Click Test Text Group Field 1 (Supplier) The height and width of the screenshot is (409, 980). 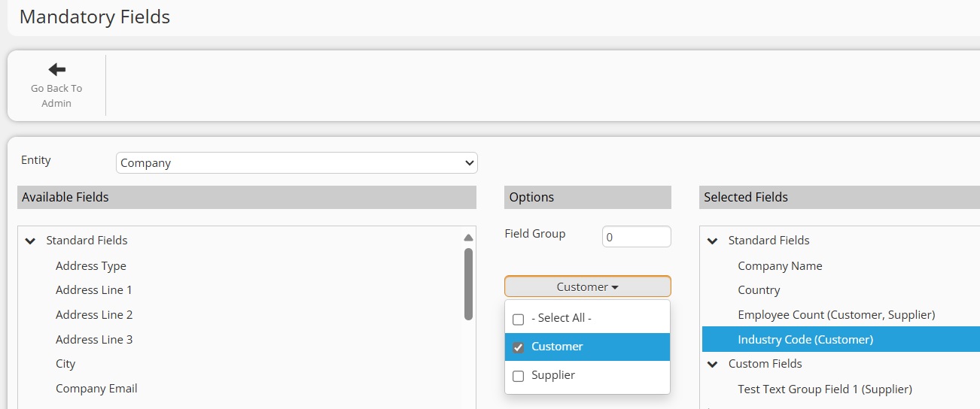coord(825,389)
